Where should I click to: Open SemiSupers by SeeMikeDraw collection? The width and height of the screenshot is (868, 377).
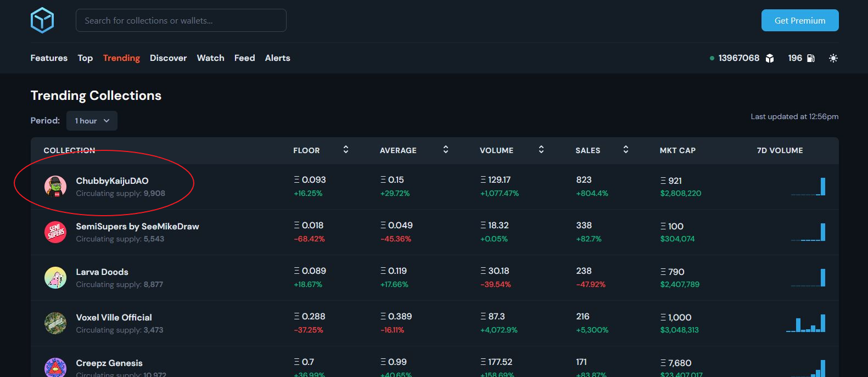point(137,226)
